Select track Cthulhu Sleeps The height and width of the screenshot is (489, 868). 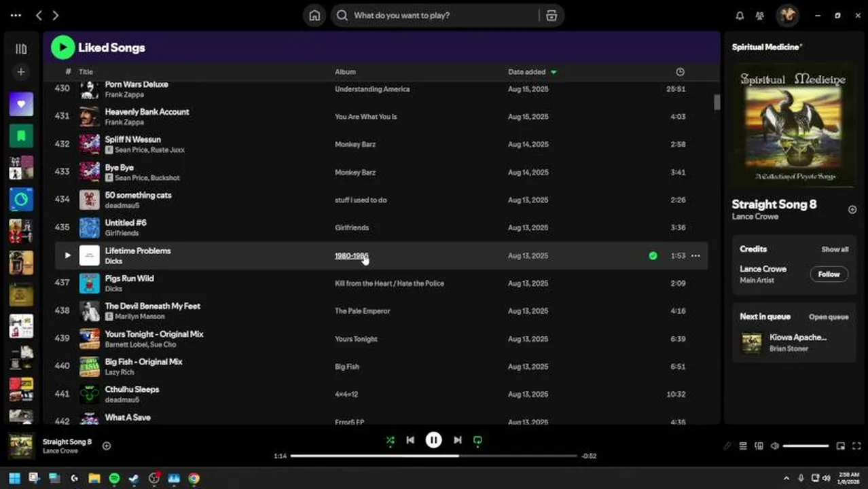[132, 389]
